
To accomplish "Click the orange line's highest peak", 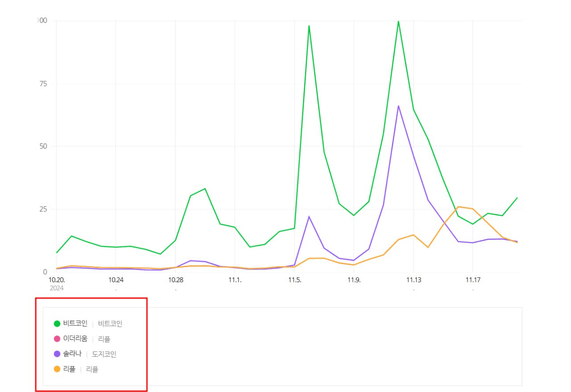I will pos(458,207).
